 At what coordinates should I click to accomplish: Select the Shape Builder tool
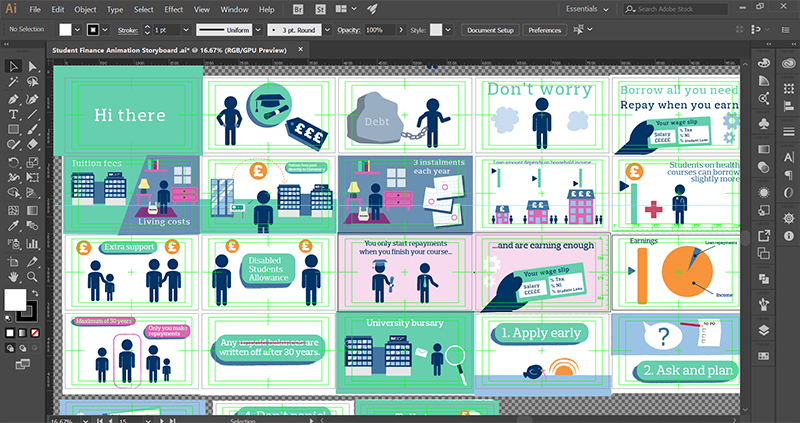pyautogui.click(x=14, y=194)
